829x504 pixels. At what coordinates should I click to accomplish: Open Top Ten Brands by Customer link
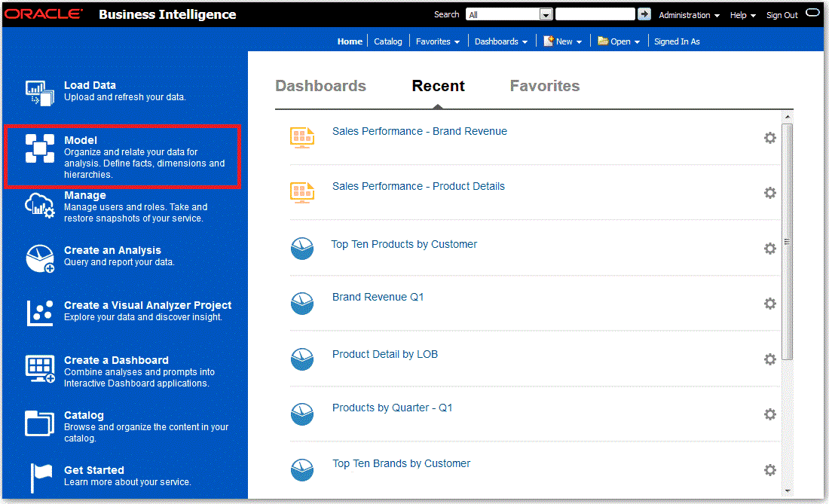coord(401,464)
